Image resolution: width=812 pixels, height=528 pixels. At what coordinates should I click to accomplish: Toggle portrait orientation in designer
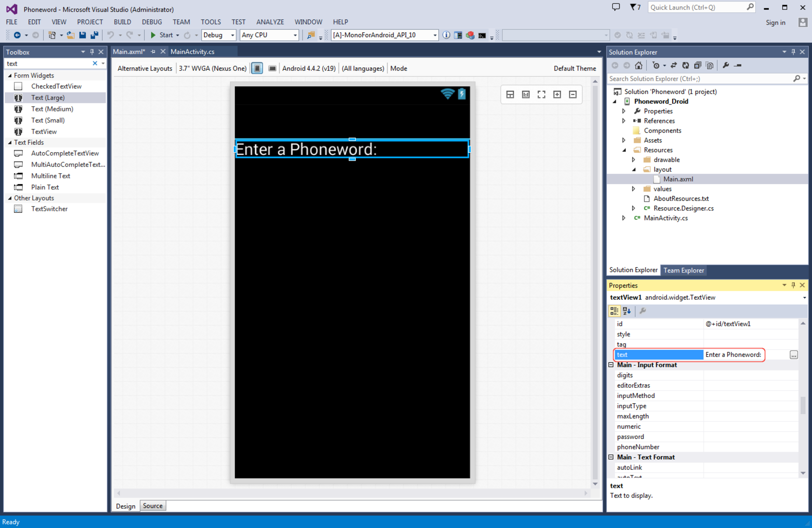coord(257,68)
